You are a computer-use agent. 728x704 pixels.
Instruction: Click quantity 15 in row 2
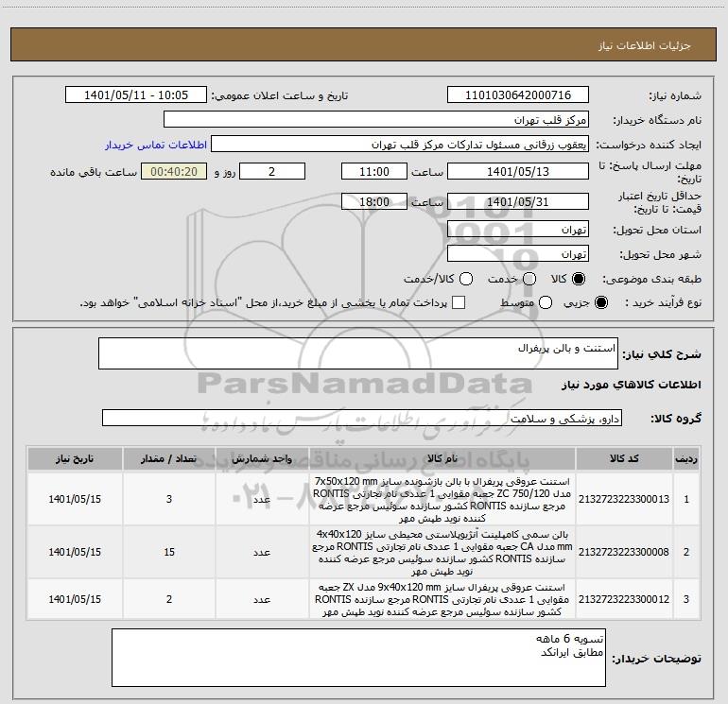(169, 552)
